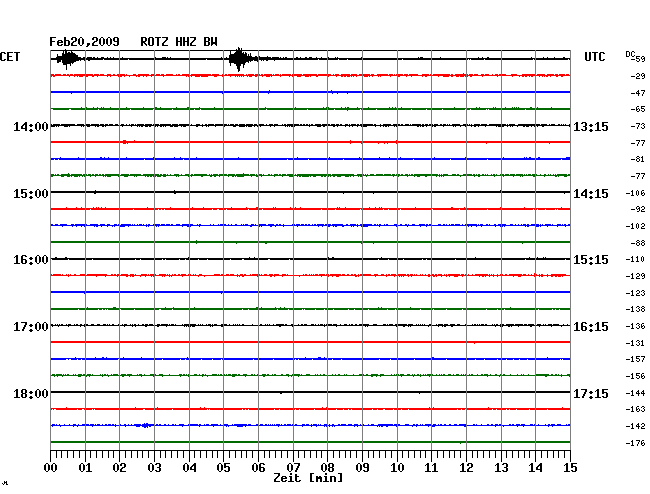650x494 pixels.
Task: Click the 09 minute axis tick label
Action: [362, 468]
